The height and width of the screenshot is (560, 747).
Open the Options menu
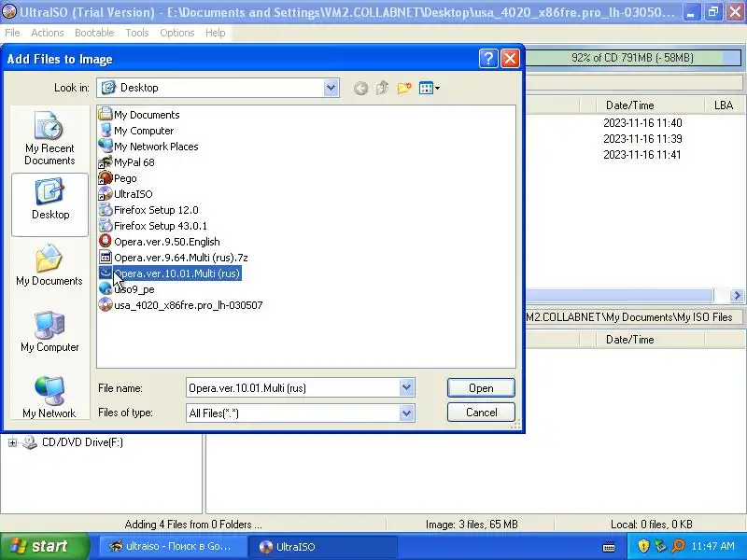coord(177,33)
